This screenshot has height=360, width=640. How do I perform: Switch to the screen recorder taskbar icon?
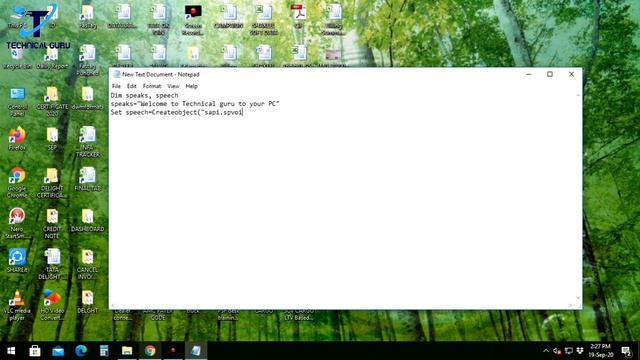coord(173,351)
